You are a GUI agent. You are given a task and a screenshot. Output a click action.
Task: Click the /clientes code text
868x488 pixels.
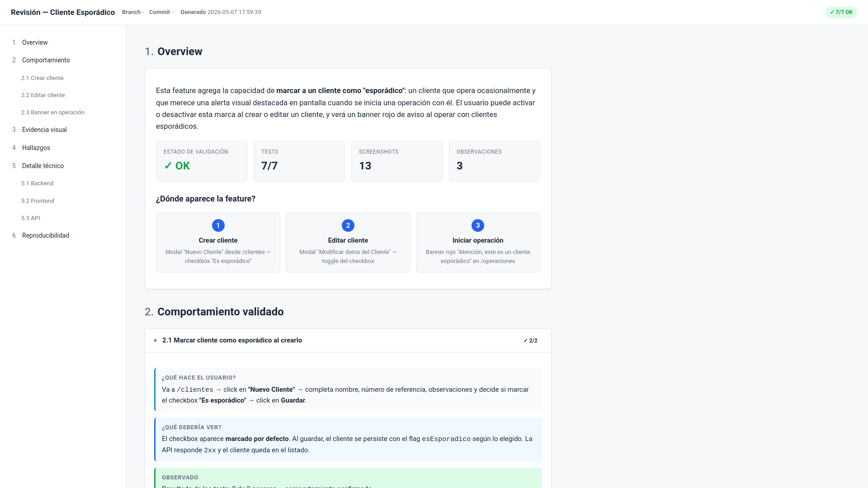coord(195,389)
